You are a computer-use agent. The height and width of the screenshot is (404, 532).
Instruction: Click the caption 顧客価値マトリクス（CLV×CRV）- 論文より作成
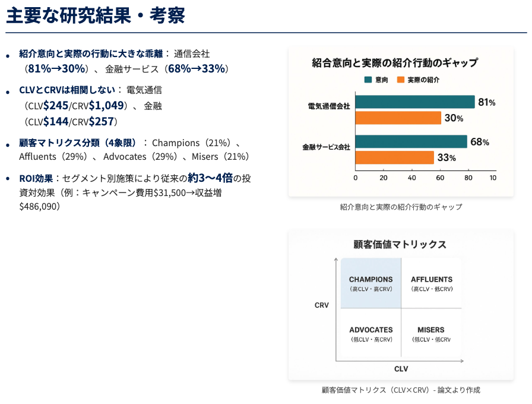400,390
